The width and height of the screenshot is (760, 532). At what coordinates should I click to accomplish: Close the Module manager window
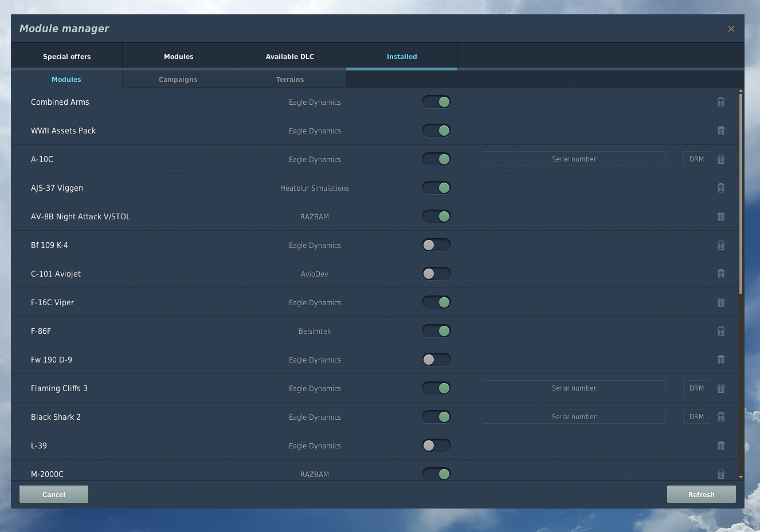point(731,29)
